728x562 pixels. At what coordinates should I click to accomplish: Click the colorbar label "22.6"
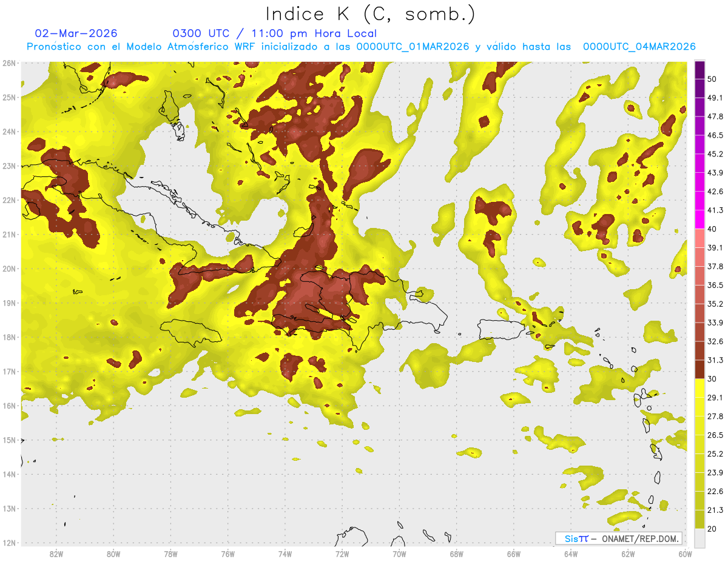click(x=715, y=492)
